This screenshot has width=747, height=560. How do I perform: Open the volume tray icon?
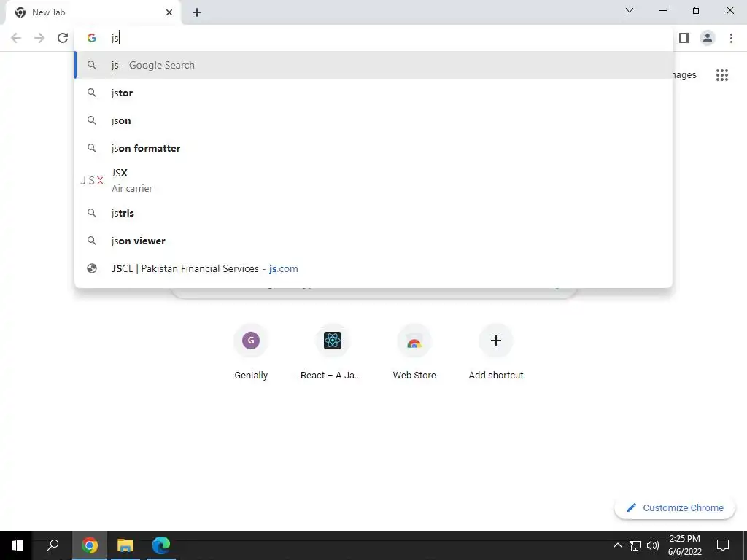653,545
